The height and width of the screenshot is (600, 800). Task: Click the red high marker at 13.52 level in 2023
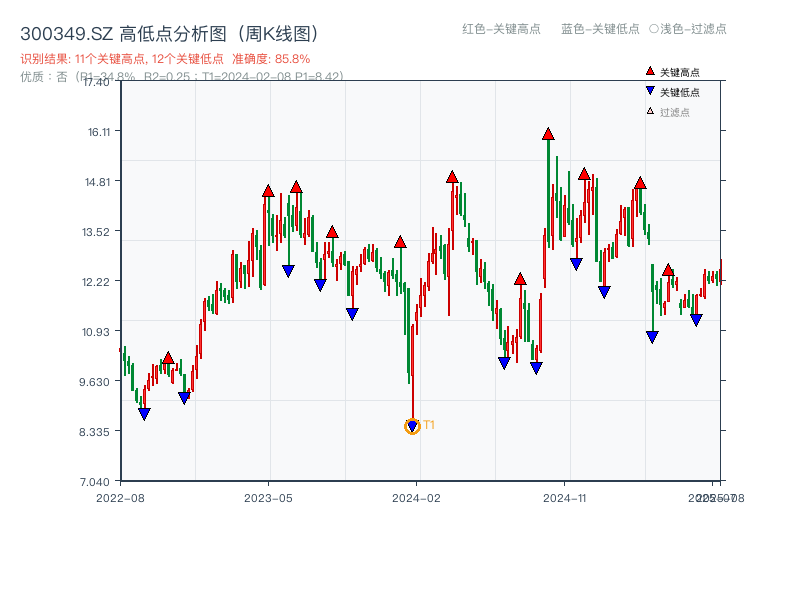point(332,232)
